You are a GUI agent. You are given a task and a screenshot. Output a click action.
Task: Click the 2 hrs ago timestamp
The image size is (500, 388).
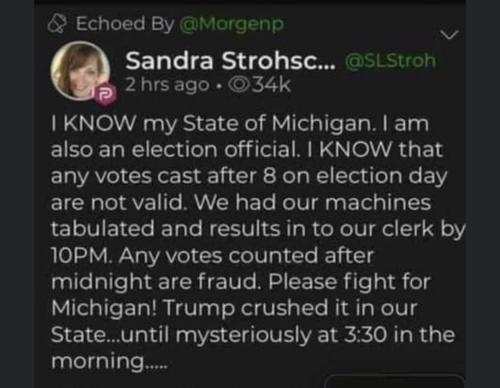(168, 85)
